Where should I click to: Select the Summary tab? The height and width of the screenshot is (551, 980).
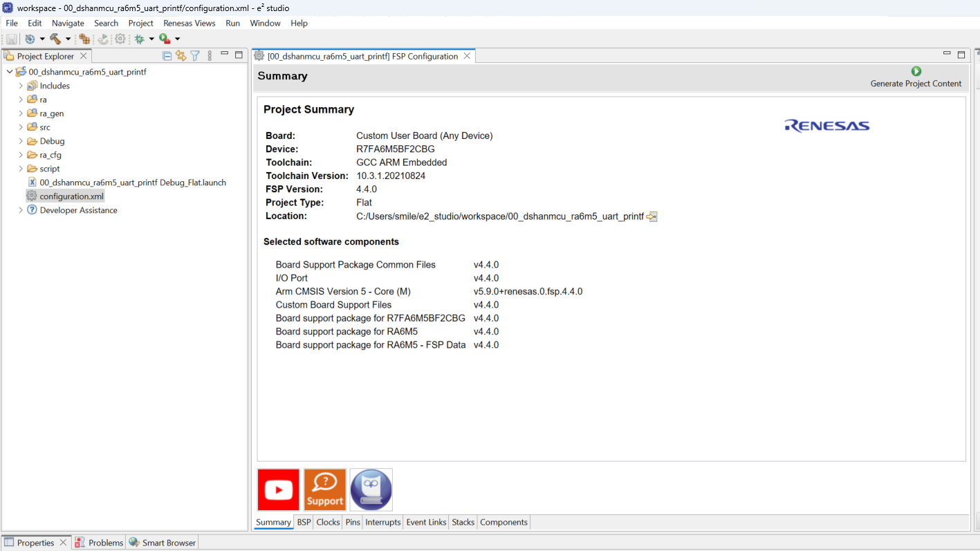[273, 522]
